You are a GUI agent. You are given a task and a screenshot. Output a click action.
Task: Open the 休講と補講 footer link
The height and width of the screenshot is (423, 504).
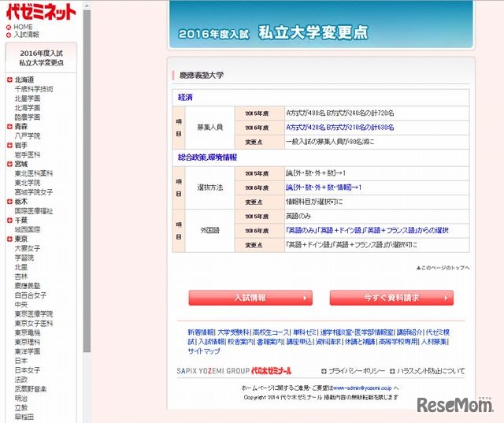click(x=360, y=342)
